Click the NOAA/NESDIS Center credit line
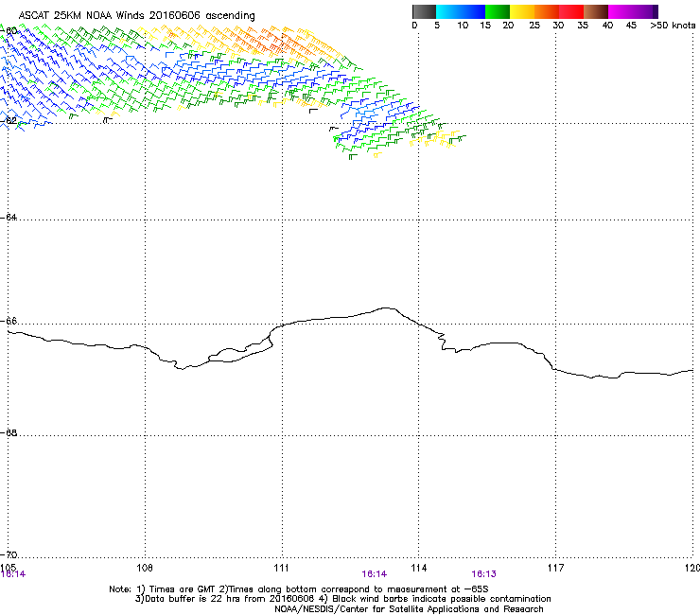700x615 pixels. 409,609
